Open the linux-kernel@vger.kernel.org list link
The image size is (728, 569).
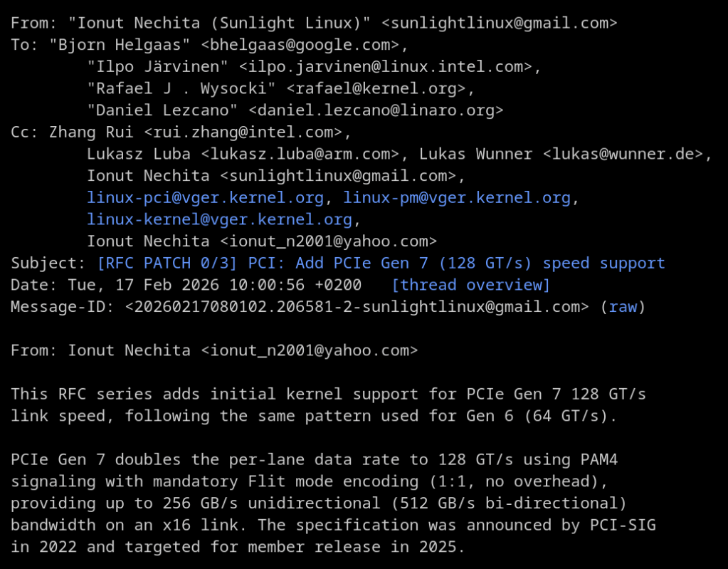pos(219,219)
